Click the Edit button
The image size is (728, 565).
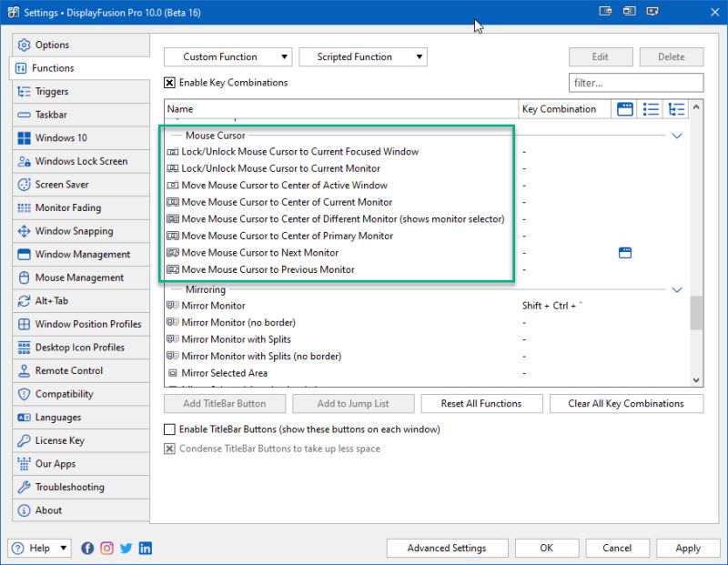coord(601,57)
